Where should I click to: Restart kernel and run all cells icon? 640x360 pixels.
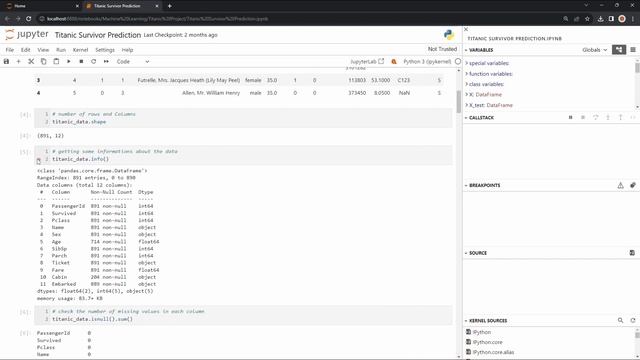pyautogui.click(x=106, y=62)
